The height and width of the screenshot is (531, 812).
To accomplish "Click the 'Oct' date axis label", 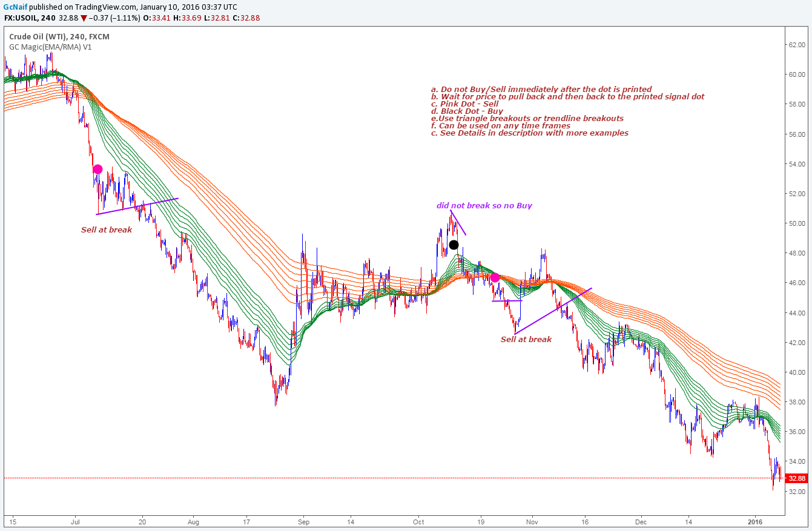I will pyautogui.click(x=418, y=521).
